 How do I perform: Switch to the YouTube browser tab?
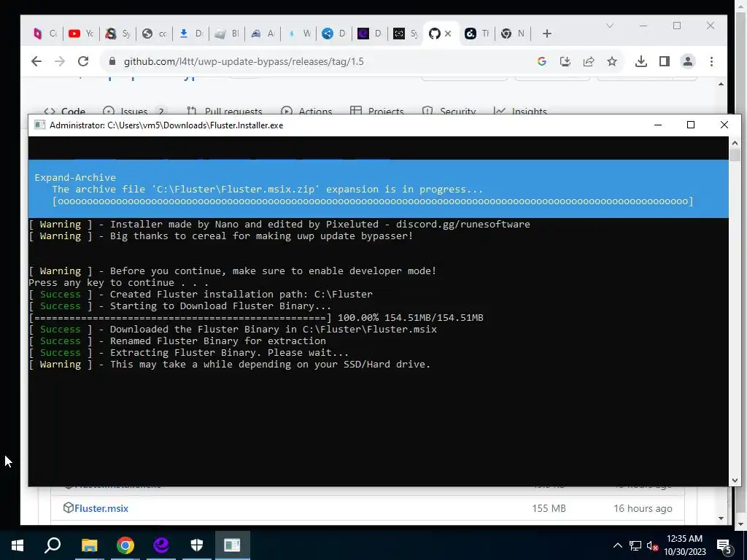click(x=80, y=34)
